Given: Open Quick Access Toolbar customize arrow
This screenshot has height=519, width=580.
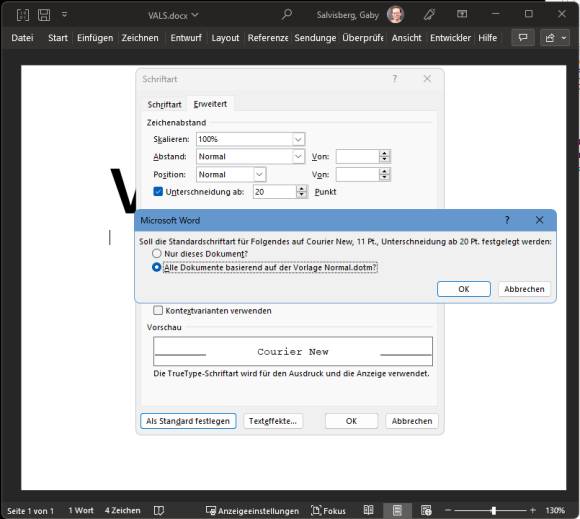Looking at the screenshot, I should (x=64, y=15).
